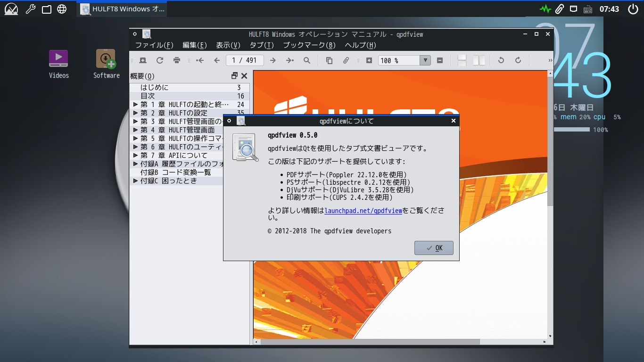This screenshot has width=644, height=362.
Task: Click the © 2012-2018 The qpdfview developers text
Action: (x=330, y=231)
